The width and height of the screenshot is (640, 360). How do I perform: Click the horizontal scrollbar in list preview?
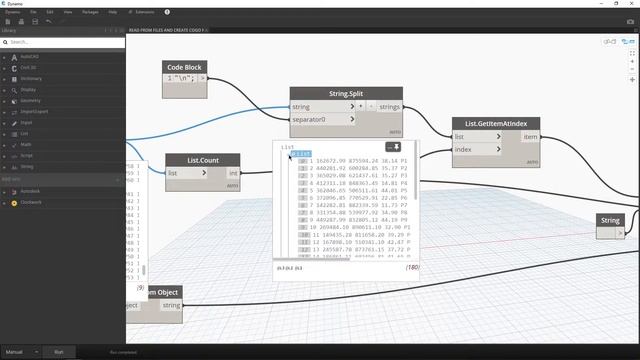coord(311,259)
